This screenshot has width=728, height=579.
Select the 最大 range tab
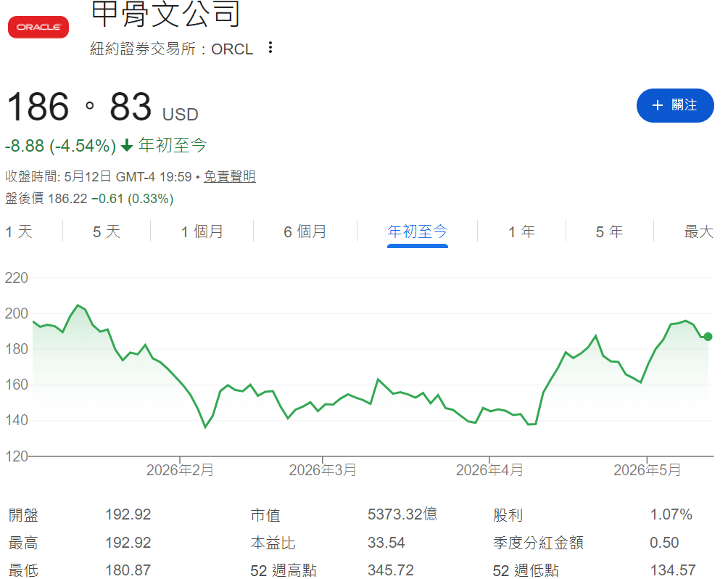tap(698, 231)
